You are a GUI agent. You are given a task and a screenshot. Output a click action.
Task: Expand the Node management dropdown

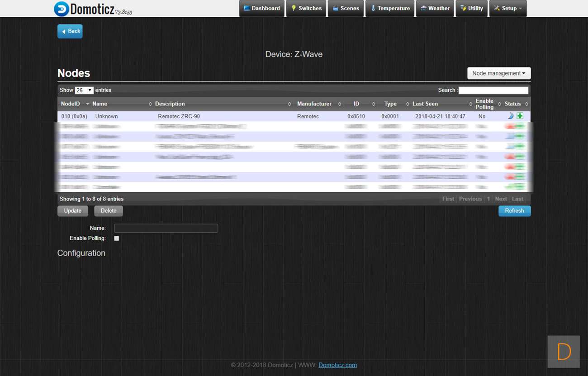point(498,73)
